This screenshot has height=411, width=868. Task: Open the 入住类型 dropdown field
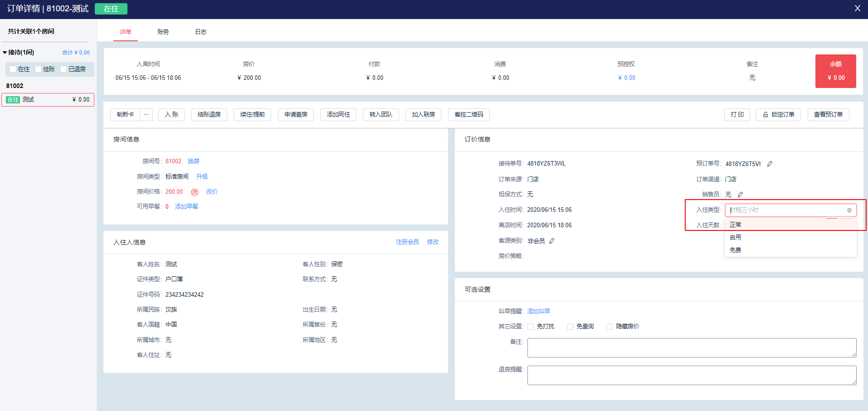point(790,210)
